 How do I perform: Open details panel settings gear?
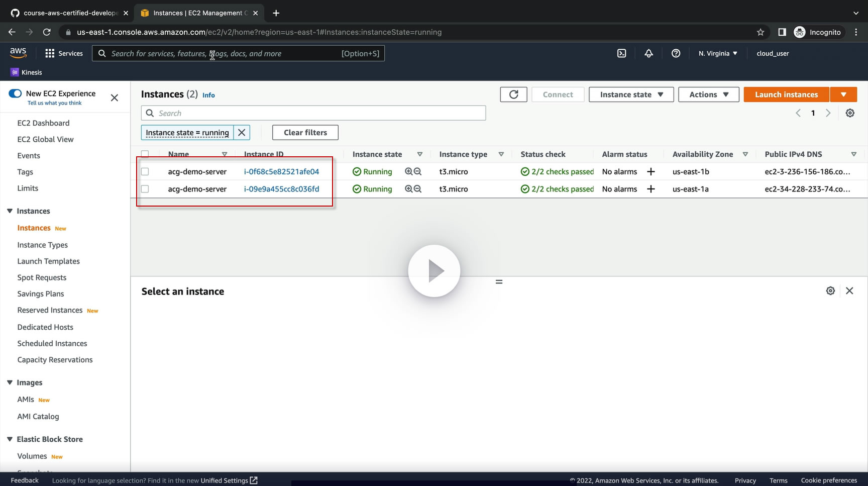point(830,291)
